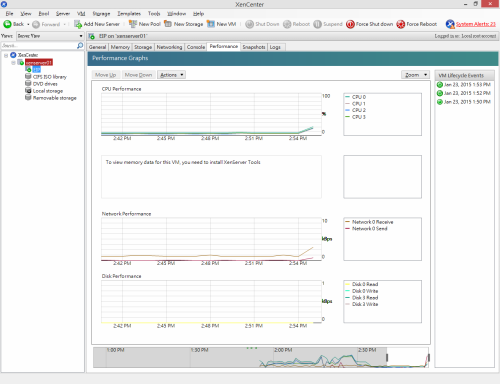500x384 pixels.
Task: Open the Zoom dropdown button
Action: pos(415,75)
